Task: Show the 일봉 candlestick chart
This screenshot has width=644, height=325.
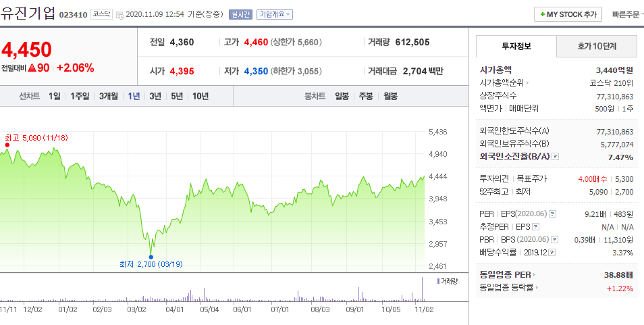Action: [342, 97]
